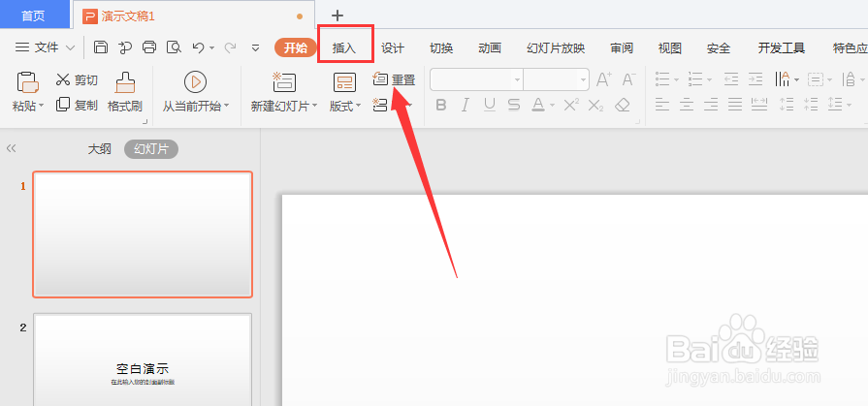
Task: Open the font color picker dropdown
Action: click(x=553, y=105)
